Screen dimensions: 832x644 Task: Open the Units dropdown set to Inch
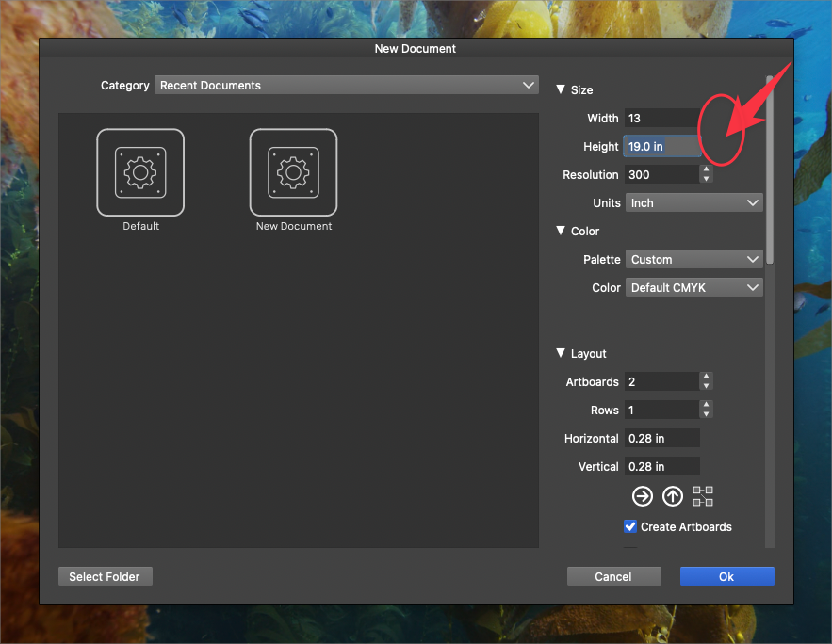click(x=693, y=203)
